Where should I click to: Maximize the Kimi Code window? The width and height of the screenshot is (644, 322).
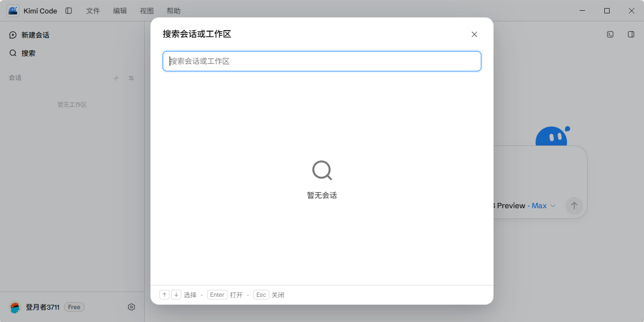click(x=607, y=11)
